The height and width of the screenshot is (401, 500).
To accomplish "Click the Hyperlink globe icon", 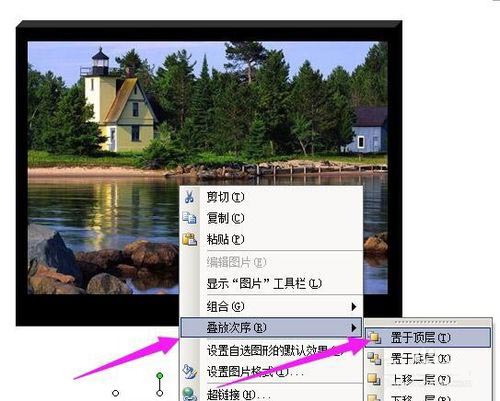I will pos(190,394).
